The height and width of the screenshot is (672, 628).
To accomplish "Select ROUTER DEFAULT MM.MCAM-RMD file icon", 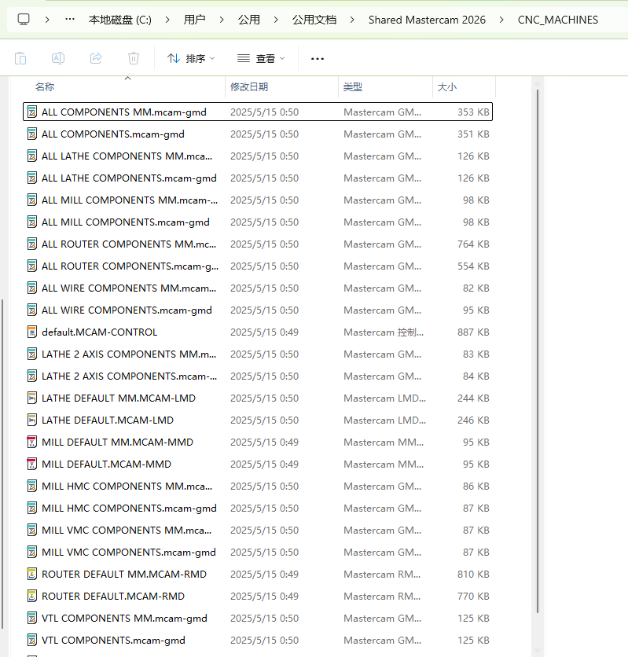I will point(31,575).
